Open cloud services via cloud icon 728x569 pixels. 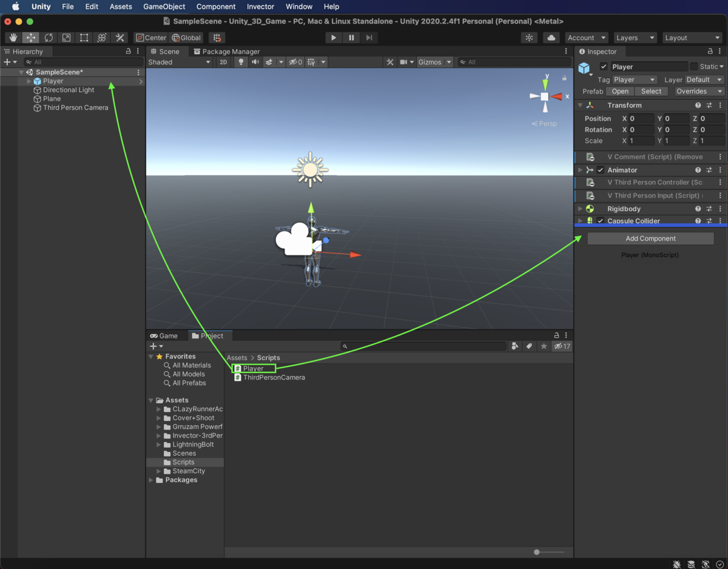tap(551, 38)
